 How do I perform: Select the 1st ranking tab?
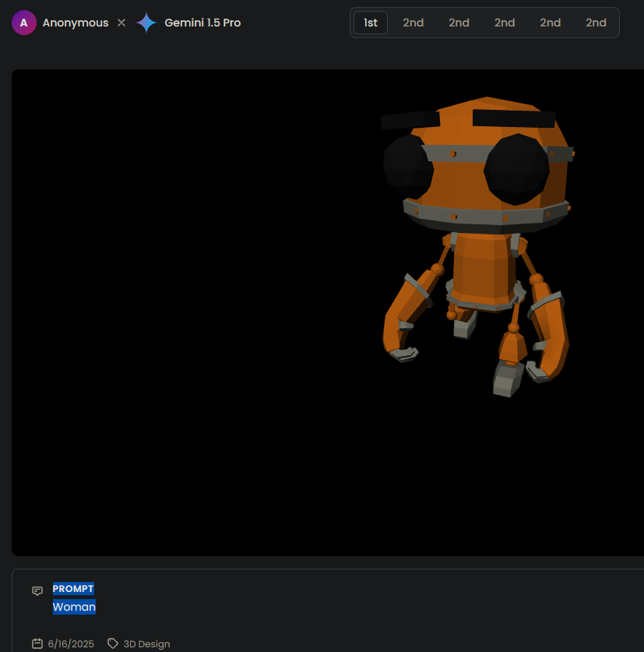371,23
